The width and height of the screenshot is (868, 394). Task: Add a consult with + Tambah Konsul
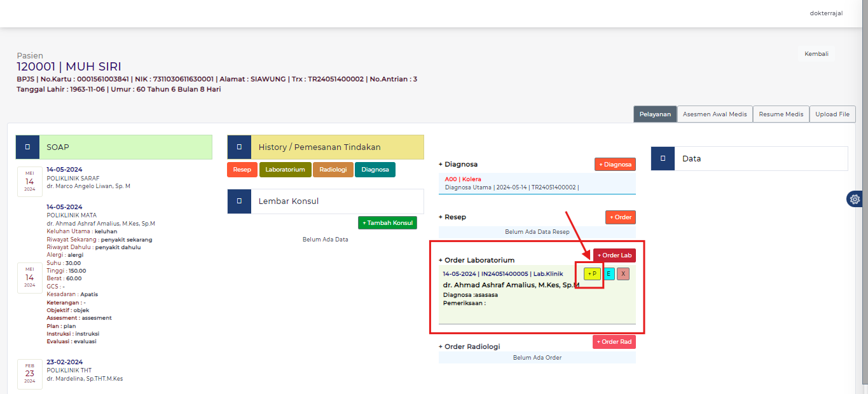(x=387, y=223)
